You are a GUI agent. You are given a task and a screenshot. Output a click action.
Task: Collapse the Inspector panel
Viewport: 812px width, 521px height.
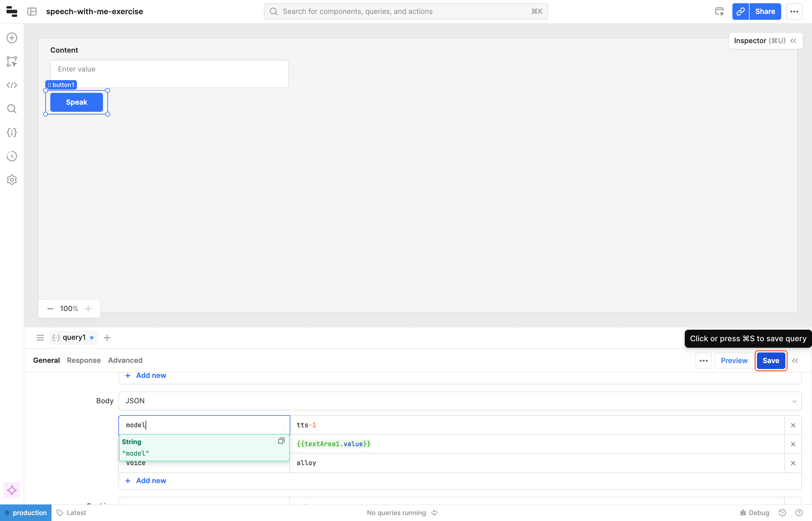click(793, 41)
